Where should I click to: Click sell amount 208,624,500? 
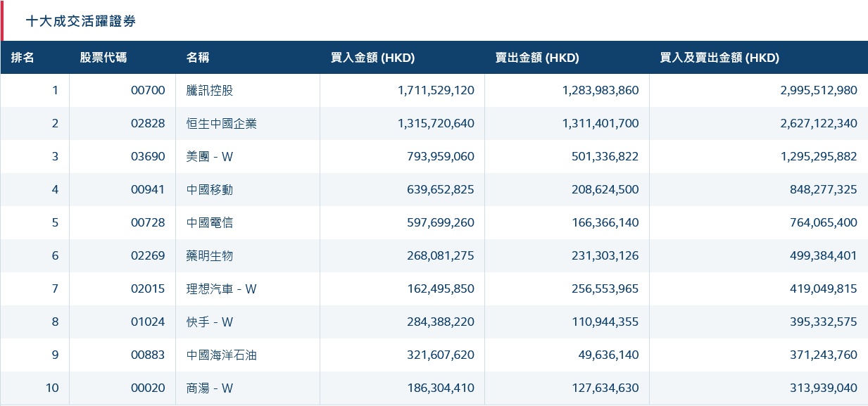point(605,189)
